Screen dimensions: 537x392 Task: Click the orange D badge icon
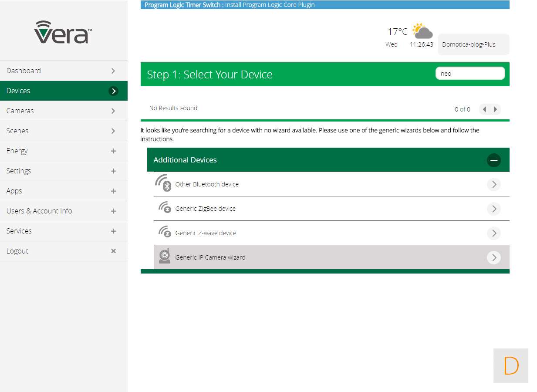coord(510,366)
